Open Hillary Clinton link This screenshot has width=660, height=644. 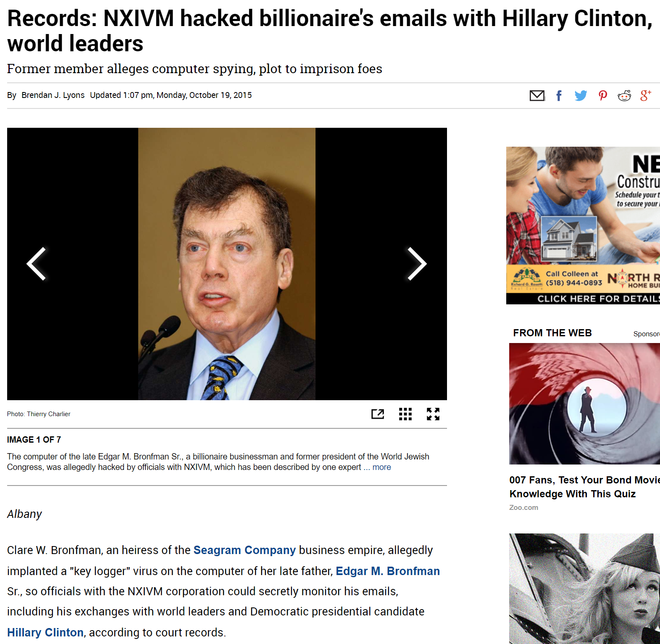click(45, 633)
